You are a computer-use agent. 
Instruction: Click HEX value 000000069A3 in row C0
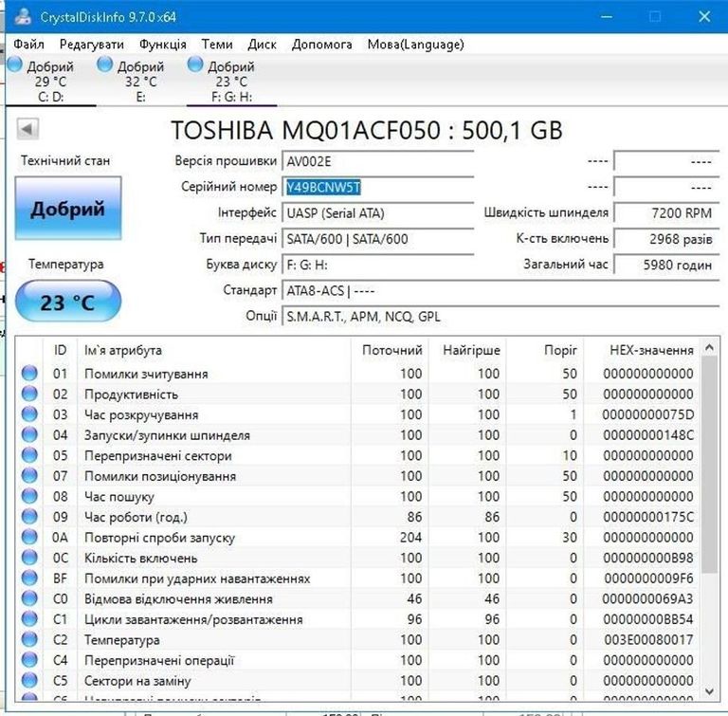point(647,598)
